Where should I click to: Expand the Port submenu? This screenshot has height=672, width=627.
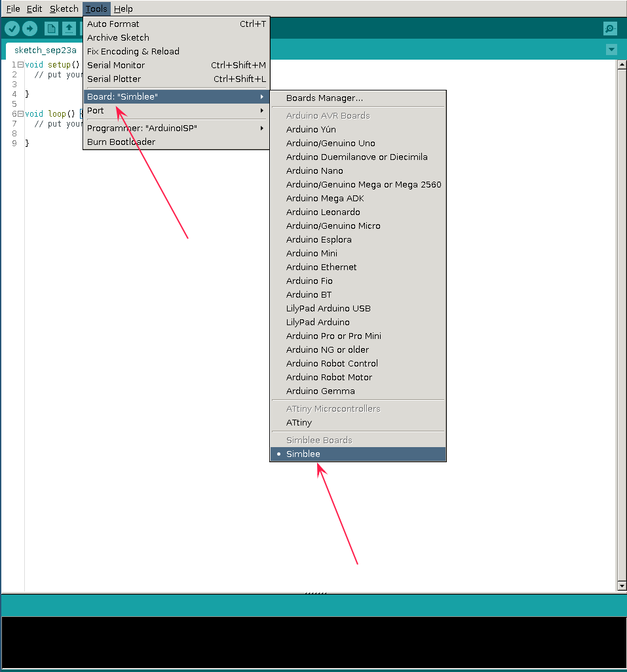tap(176, 111)
